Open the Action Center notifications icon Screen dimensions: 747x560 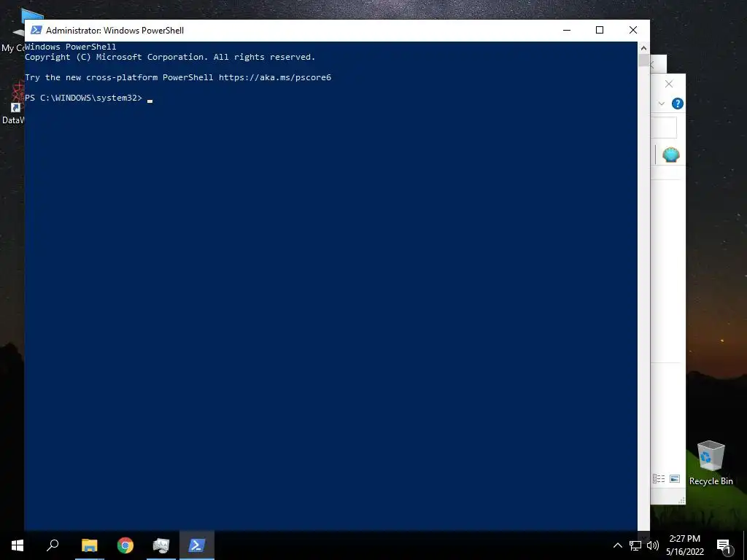(x=724, y=545)
